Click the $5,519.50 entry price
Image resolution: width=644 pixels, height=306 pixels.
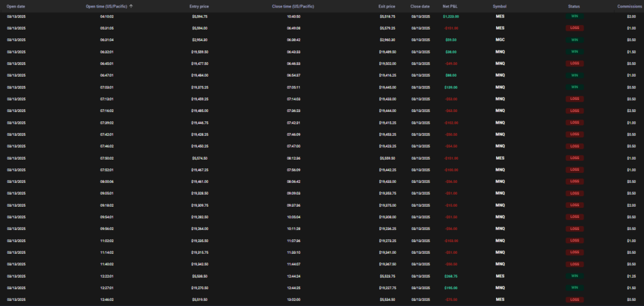pyautogui.click(x=199, y=300)
